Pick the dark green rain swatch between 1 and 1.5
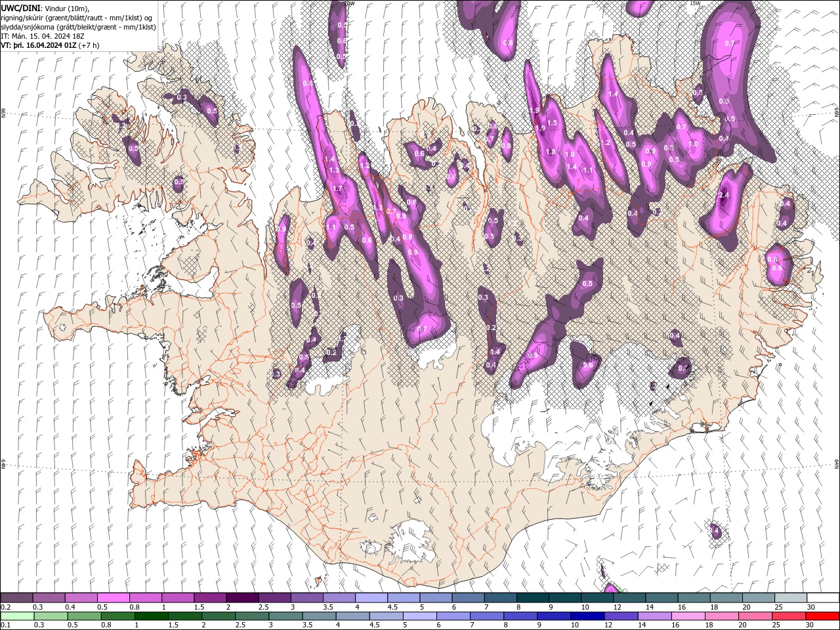This screenshot has width=840, height=630. [x=152, y=616]
